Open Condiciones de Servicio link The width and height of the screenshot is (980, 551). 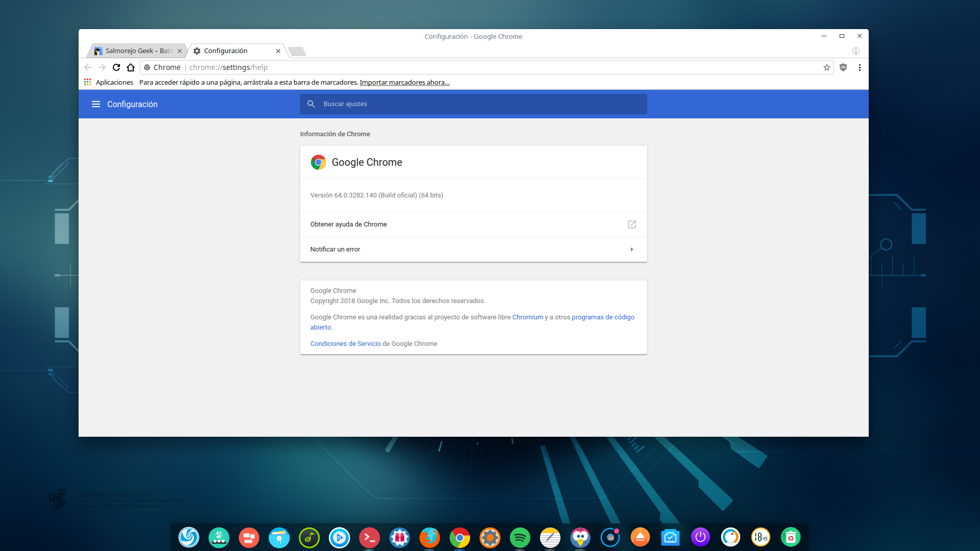coord(345,344)
